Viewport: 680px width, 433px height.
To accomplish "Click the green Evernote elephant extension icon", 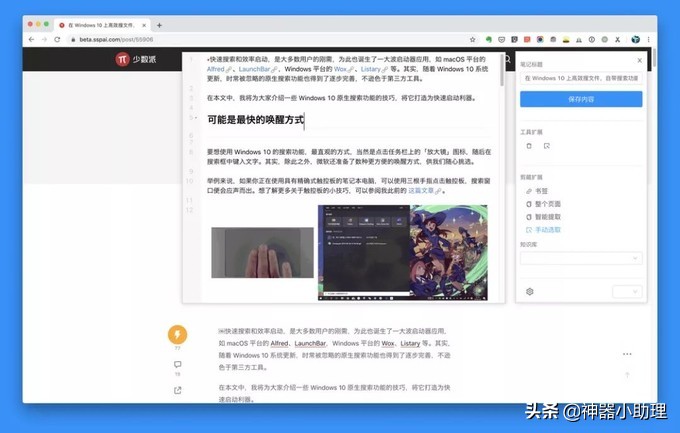I will pos(489,39).
